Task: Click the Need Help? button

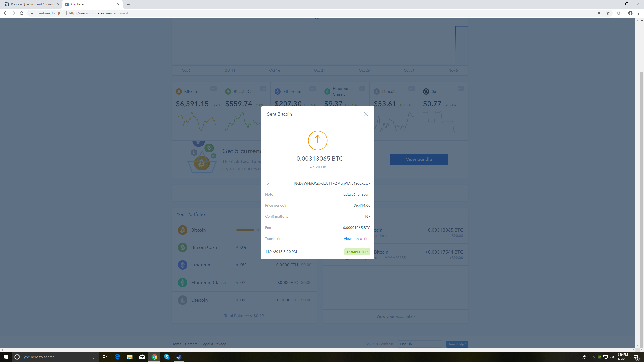Action: click(x=457, y=344)
